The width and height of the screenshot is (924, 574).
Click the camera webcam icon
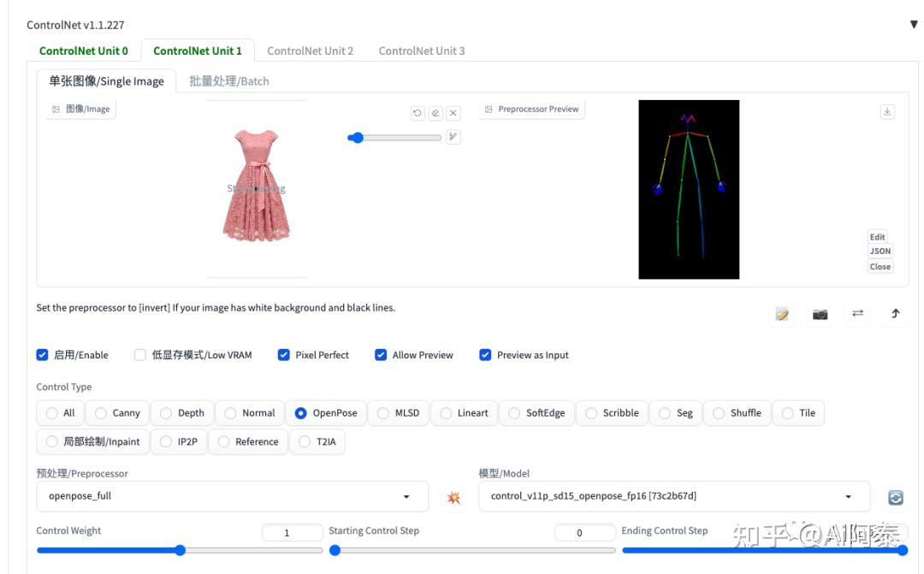pos(820,314)
